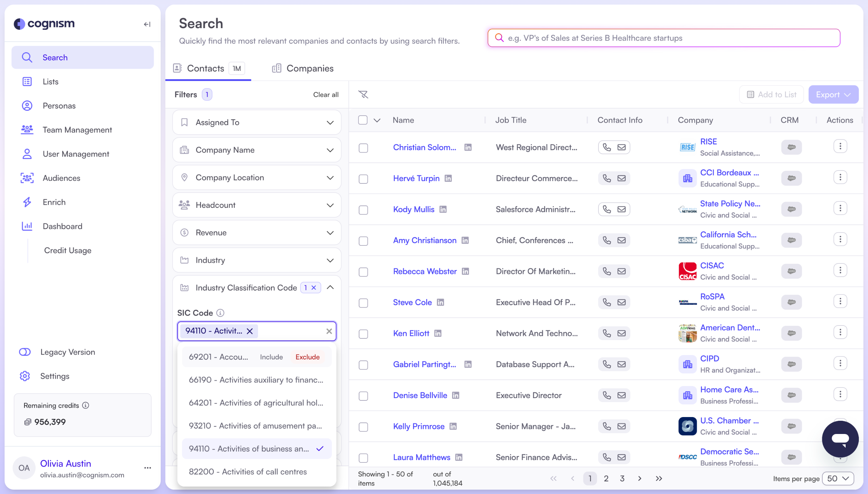Open Kody Mullis LinkedIn icon
The width and height of the screenshot is (868, 494).
point(443,209)
